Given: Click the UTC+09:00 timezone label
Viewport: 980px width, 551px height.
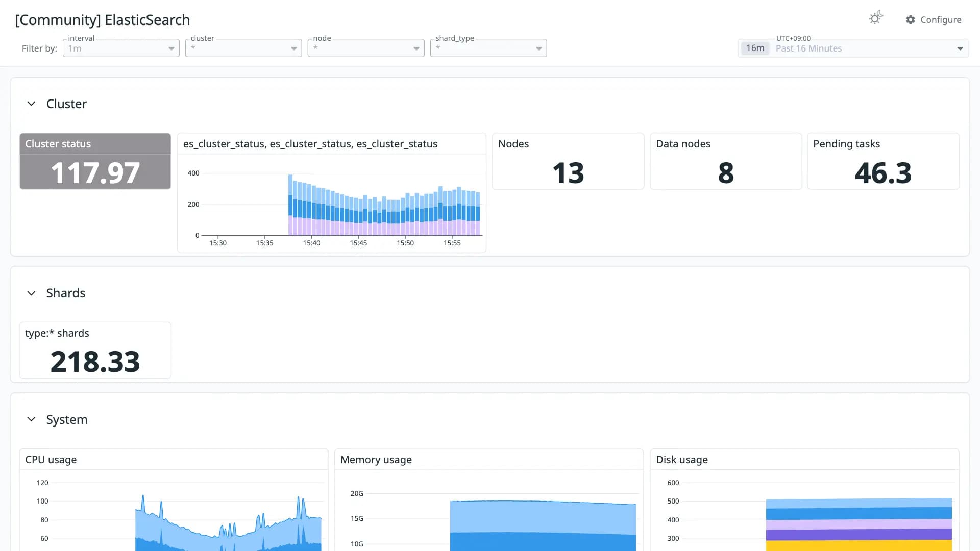Looking at the screenshot, I should [793, 38].
